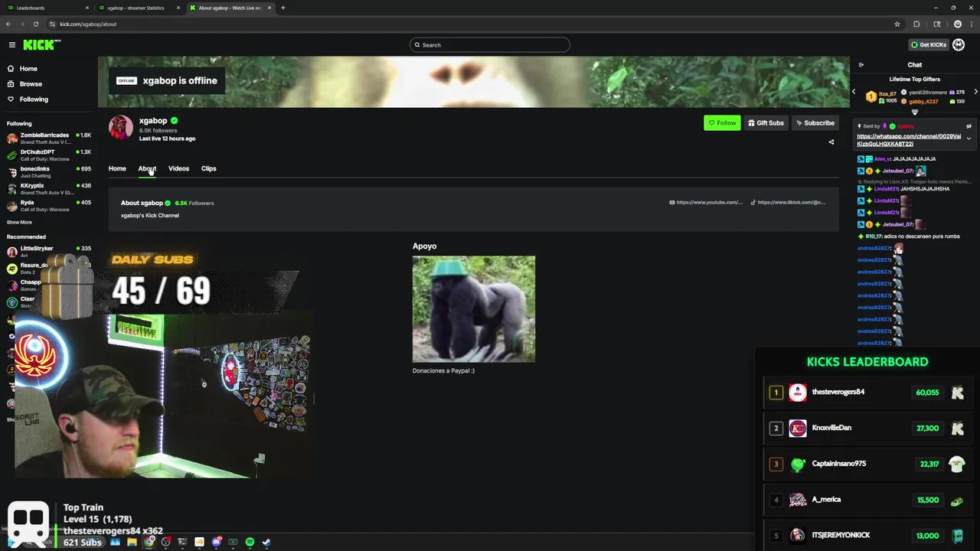The height and width of the screenshot is (551, 980).
Task: Reload the current page
Action: click(x=35, y=24)
